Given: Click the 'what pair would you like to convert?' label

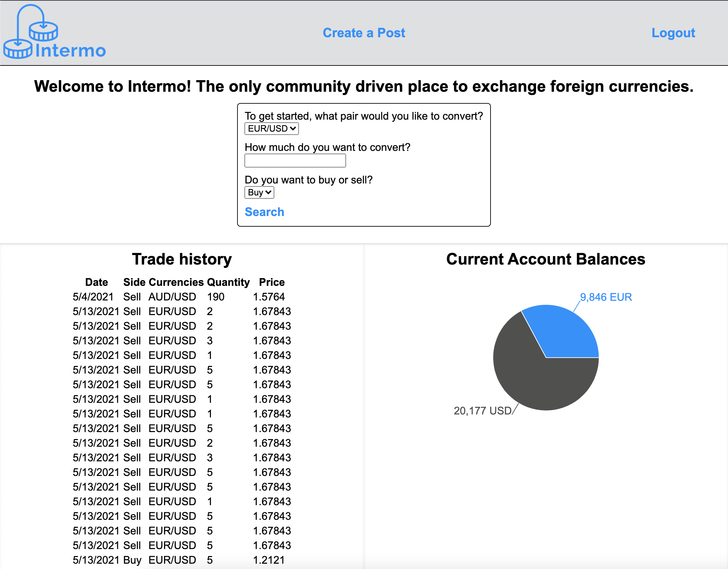Looking at the screenshot, I should pos(364,116).
